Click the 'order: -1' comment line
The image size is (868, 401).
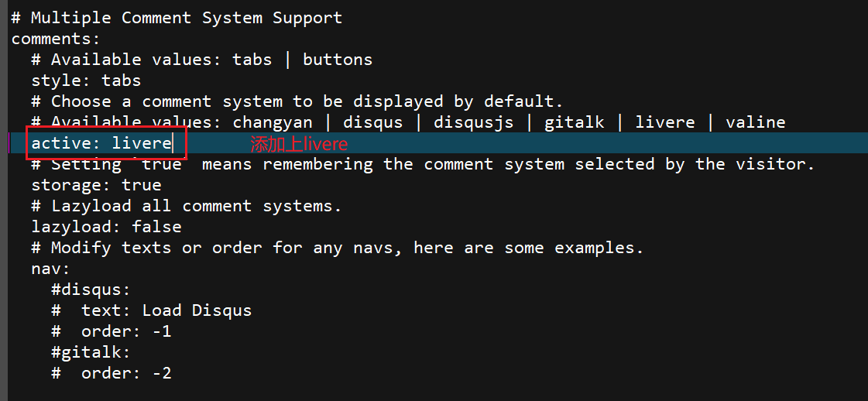click(x=112, y=331)
